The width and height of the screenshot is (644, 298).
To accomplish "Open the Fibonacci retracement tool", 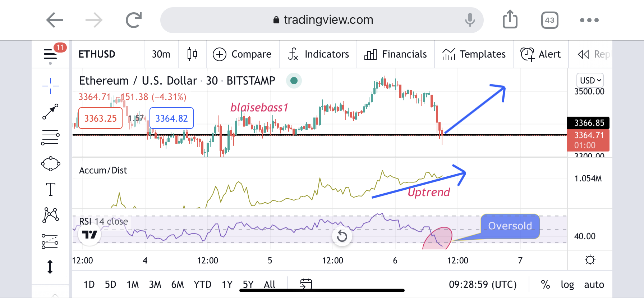I will (50, 137).
